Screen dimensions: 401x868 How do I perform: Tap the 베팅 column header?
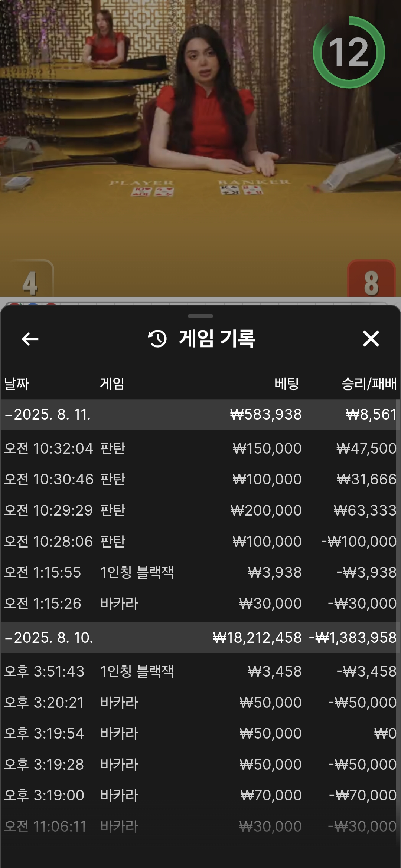coord(286,384)
